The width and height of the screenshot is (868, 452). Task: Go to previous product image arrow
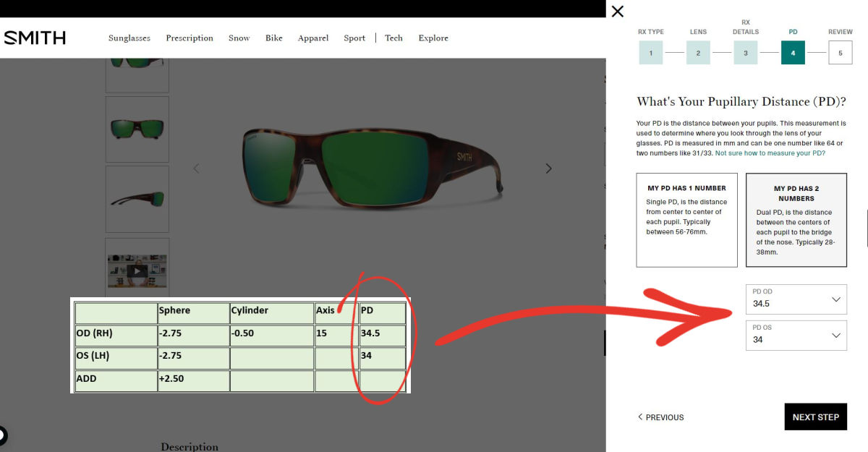click(x=196, y=169)
